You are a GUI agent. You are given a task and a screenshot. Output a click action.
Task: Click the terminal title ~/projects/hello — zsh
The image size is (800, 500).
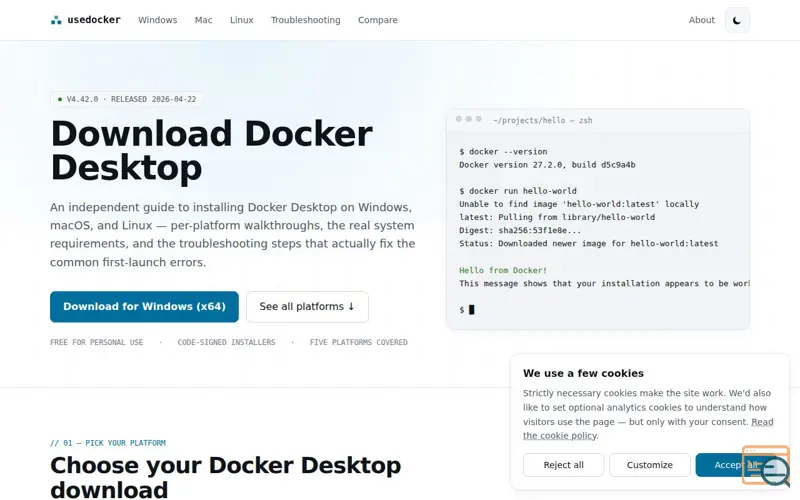(542, 120)
